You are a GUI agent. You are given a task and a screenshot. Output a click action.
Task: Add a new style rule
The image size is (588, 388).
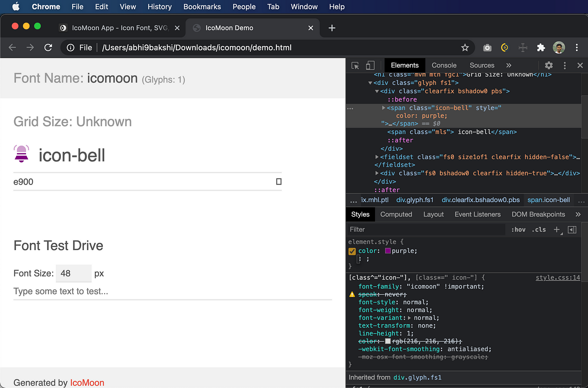[x=557, y=229]
